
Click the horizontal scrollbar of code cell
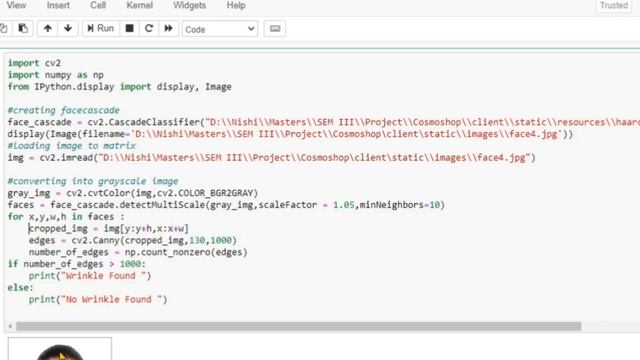pyautogui.click(x=298, y=326)
